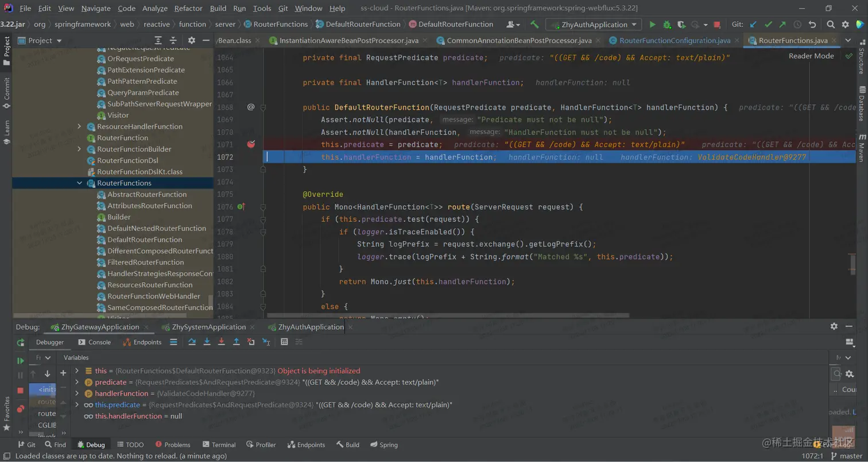Collapse all in the Project panel
Viewport: 868px width, 462px height.
click(x=174, y=40)
